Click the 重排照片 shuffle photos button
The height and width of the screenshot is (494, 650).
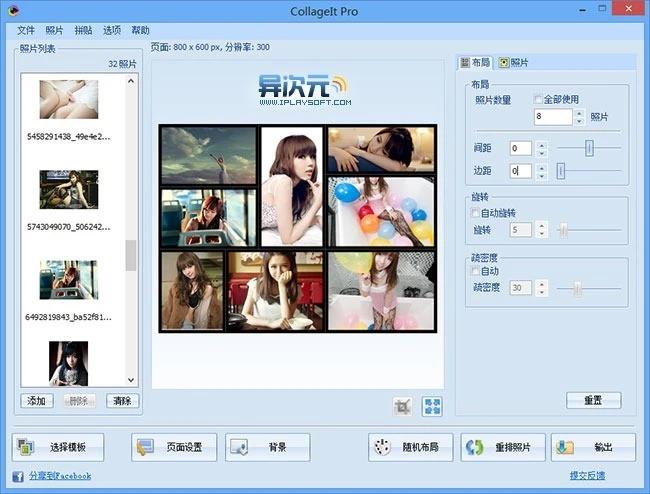503,447
